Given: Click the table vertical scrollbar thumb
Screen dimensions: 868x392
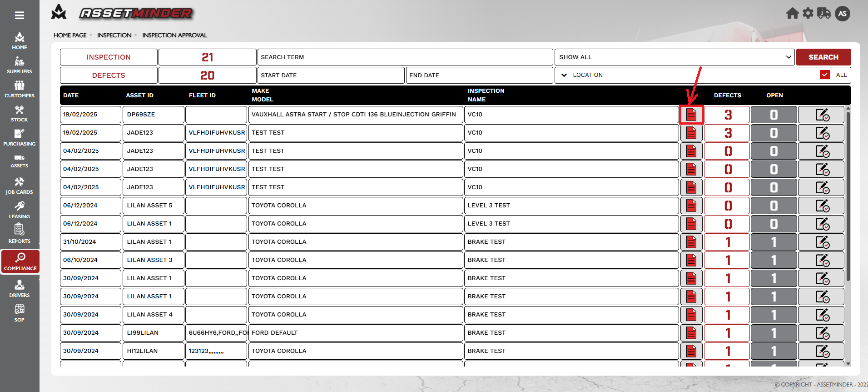Looking at the screenshot, I should pos(848,196).
